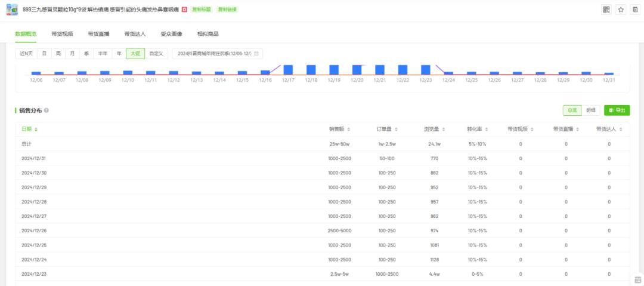The width and height of the screenshot is (644, 286).
Task: Sort by 销售额 column sort arrows
Action: pos(349,129)
